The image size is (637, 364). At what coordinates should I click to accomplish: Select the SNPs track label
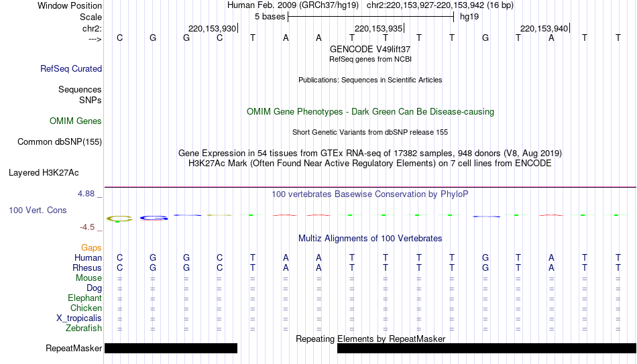91,100
